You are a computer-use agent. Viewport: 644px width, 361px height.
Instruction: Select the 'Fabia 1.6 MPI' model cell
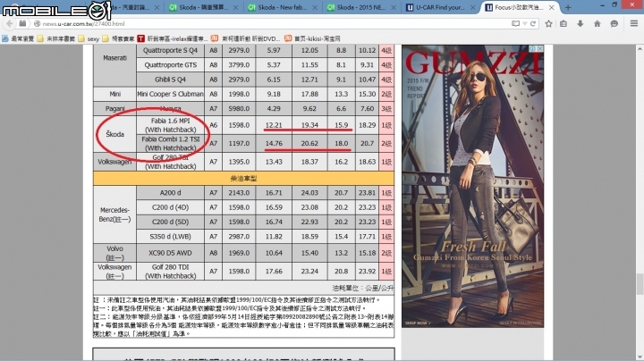click(x=170, y=125)
